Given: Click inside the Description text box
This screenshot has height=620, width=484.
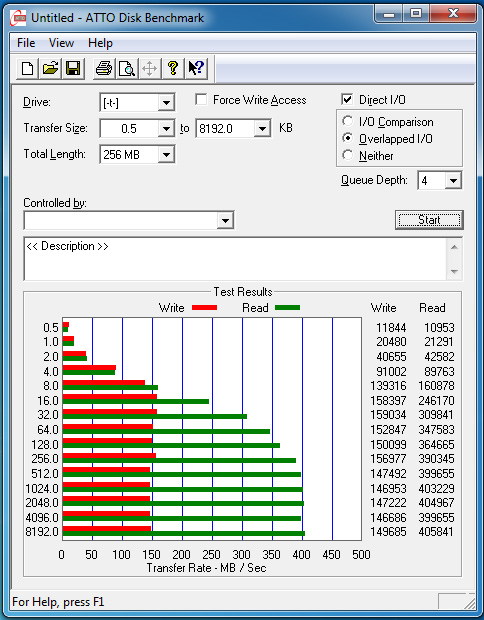Looking at the screenshot, I should (236, 259).
